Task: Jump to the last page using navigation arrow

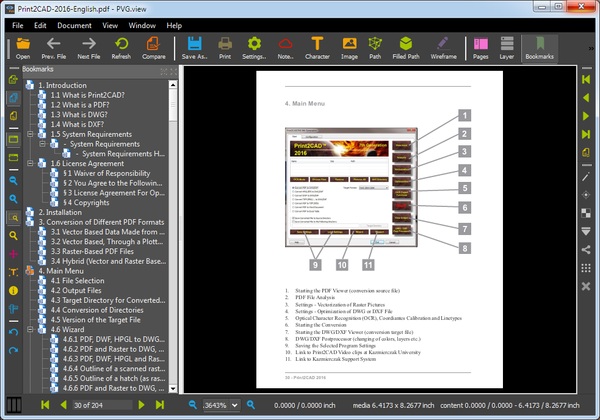Action: 158,405
